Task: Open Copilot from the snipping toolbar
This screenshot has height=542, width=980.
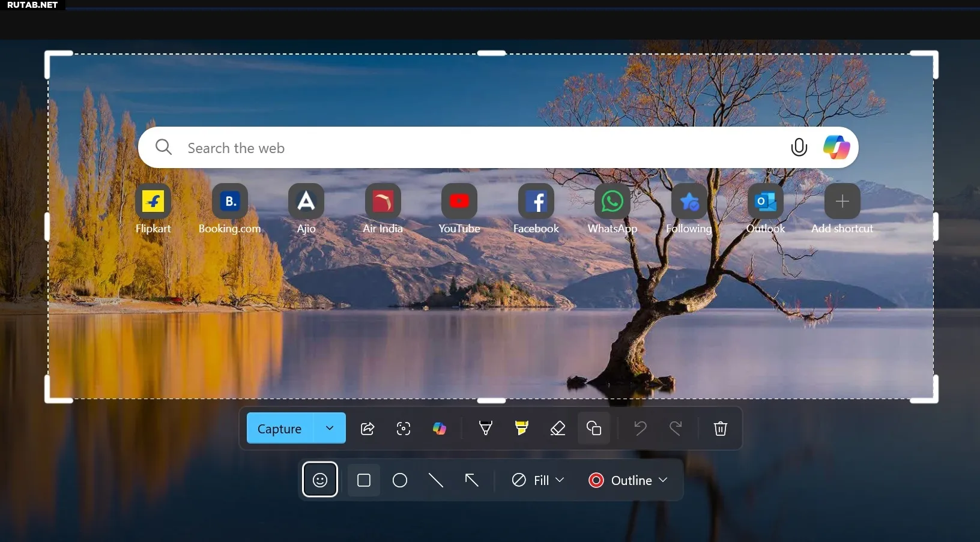Action: 440,429
